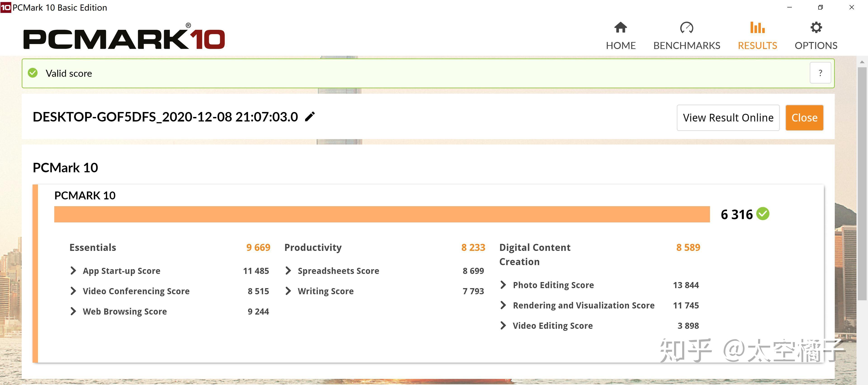Expand Video Conferencing Score row
The height and width of the screenshot is (385, 868).
pyautogui.click(x=73, y=291)
